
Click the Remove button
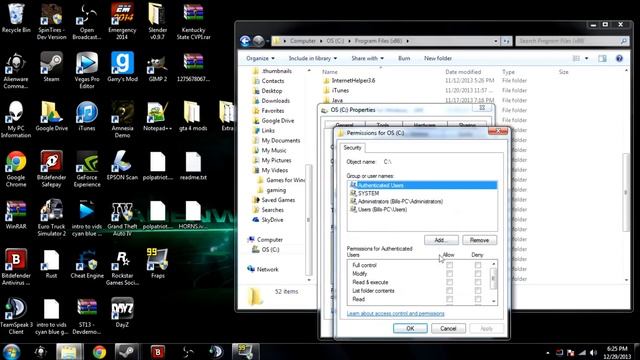tap(480, 240)
